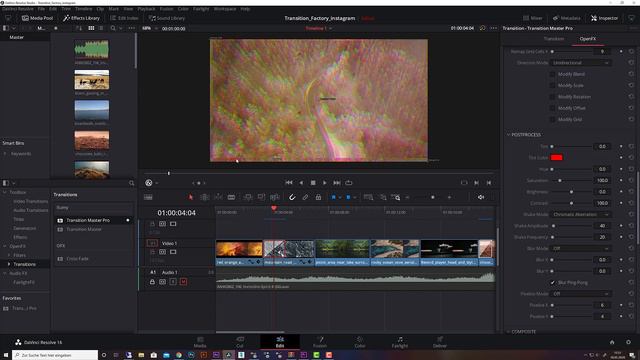Viewport: 640px width, 360px height.
Task: Click the Custom Zoom magnifier icon
Action: click(396, 197)
